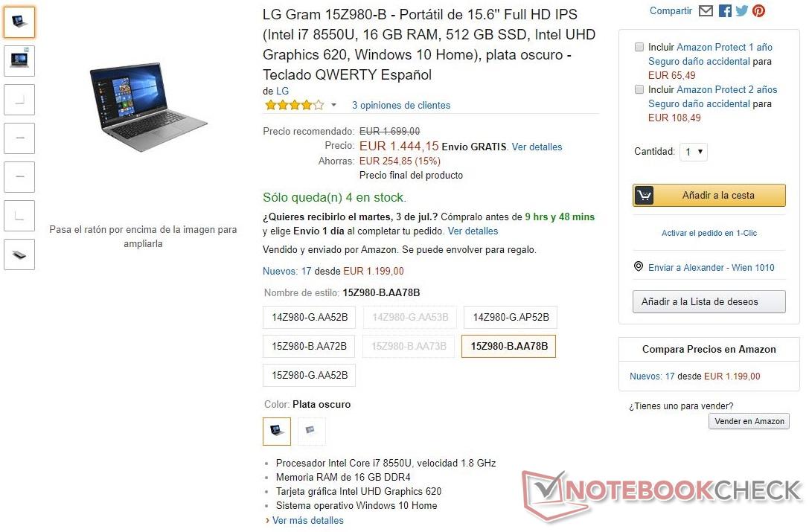809x532 pixels.
Task: Share on Twitter bird icon
Action: pyautogui.click(x=741, y=11)
